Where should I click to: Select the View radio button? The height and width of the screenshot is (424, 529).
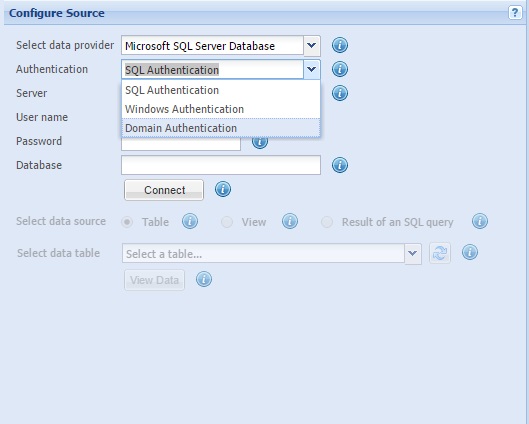227,222
